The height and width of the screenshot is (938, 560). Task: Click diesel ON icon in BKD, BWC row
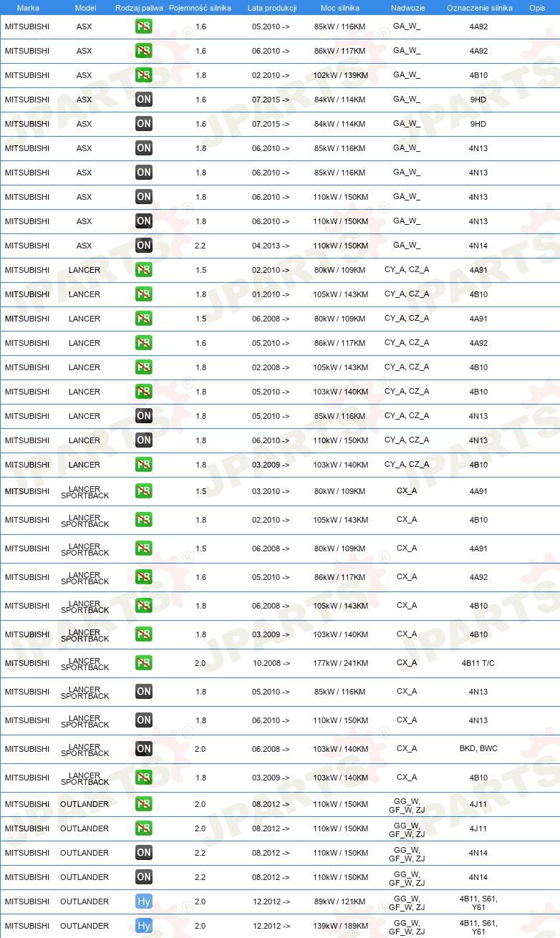tap(144, 749)
